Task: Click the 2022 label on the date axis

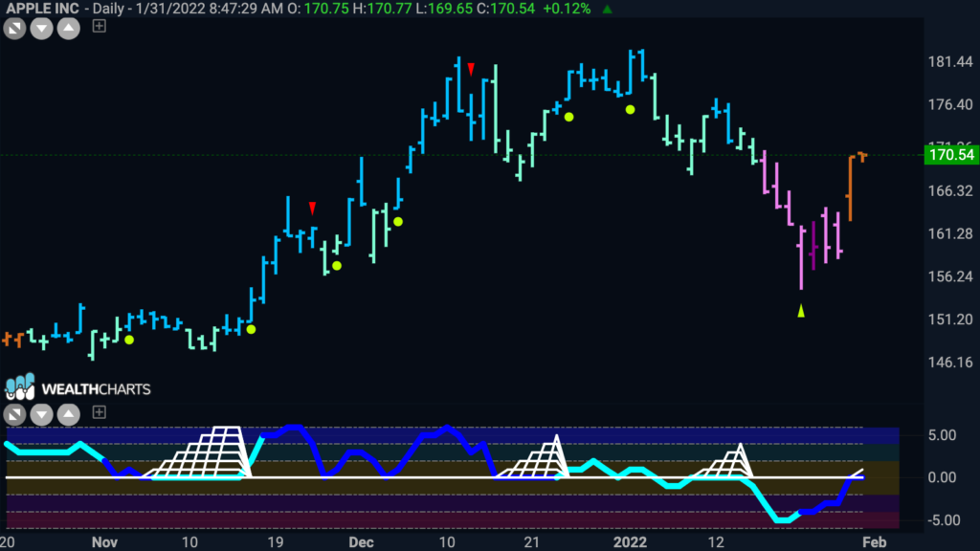Action: (630, 541)
